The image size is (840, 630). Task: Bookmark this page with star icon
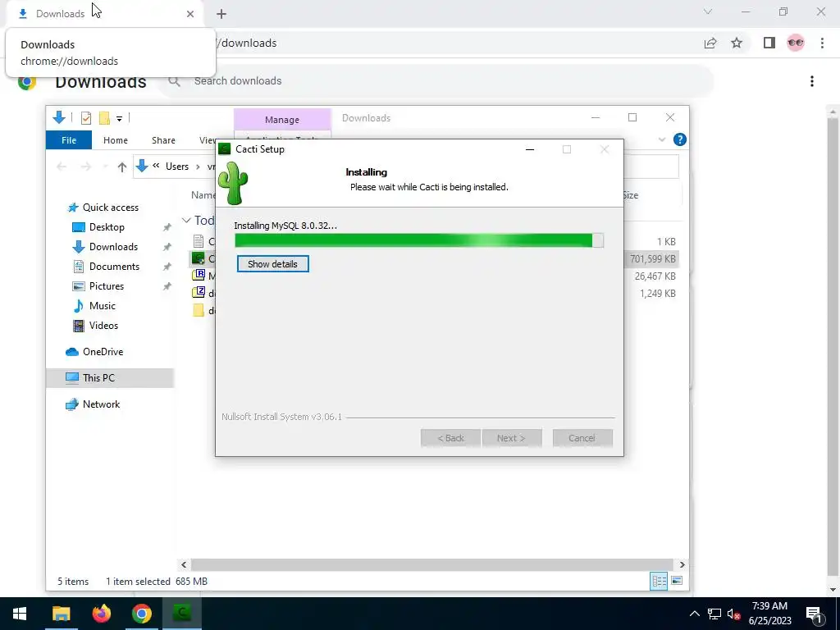tap(737, 43)
